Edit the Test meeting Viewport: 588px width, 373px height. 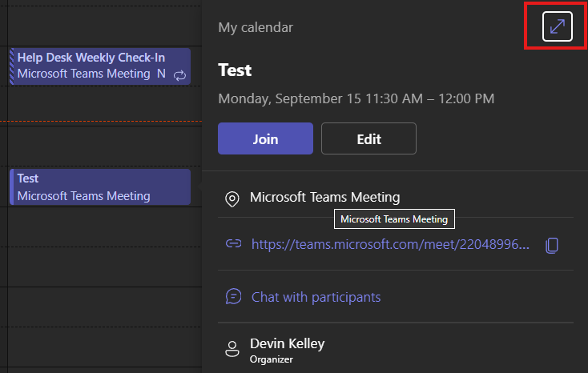pyautogui.click(x=369, y=138)
